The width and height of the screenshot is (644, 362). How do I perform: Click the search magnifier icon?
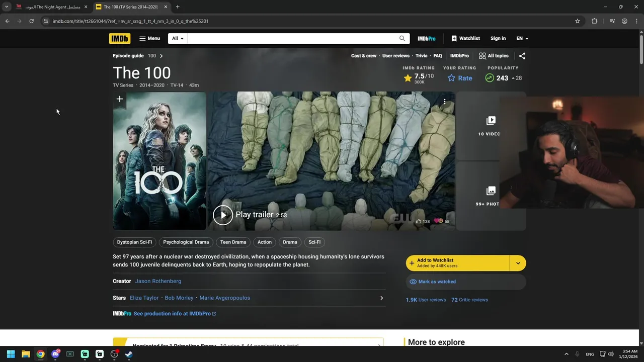(402, 38)
